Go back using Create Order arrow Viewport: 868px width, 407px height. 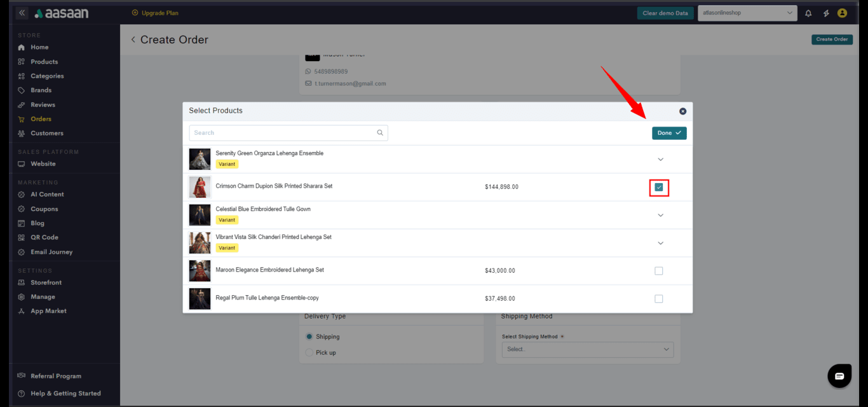[133, 39]
